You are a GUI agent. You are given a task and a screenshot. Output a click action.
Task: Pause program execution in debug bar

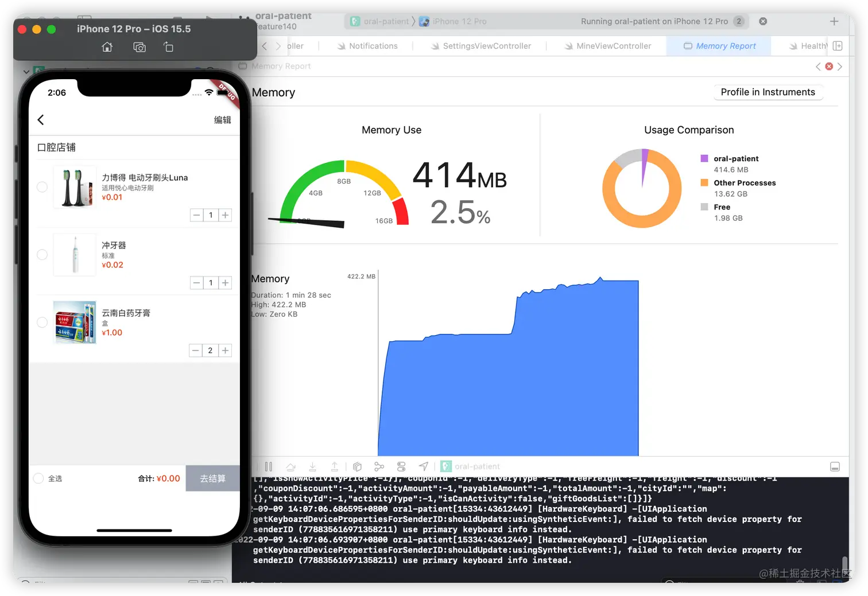coord(269,466)
